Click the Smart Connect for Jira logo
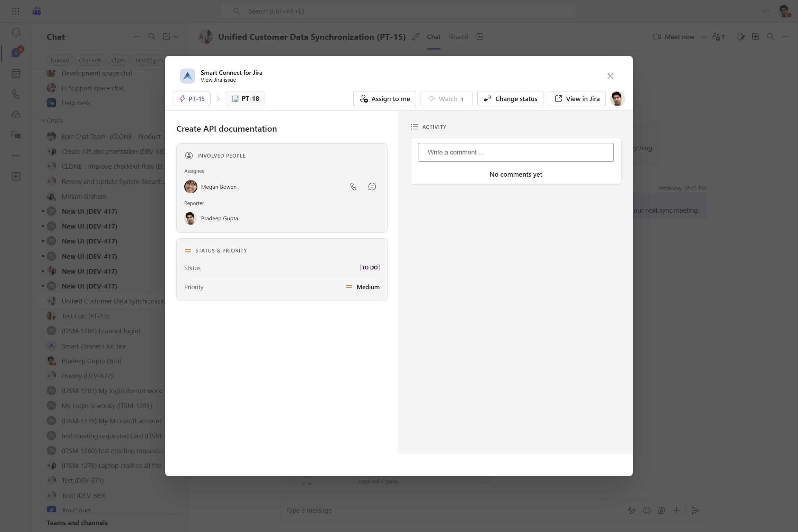This screenshot has height=532, width=798. [x=187, y=76]
